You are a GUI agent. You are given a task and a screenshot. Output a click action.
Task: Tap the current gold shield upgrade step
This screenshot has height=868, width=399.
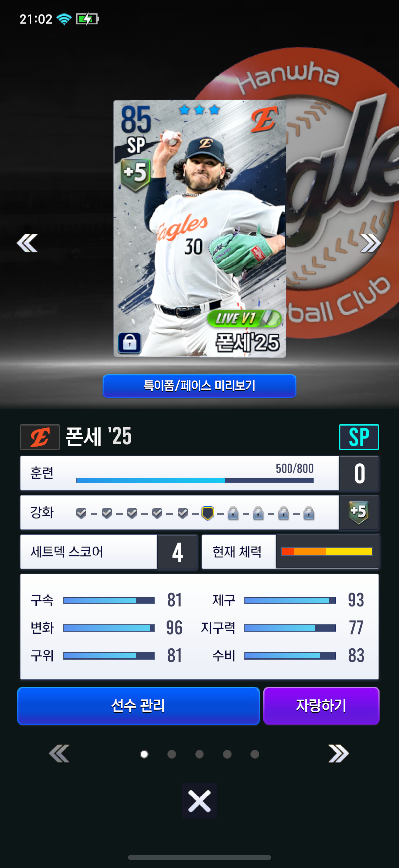pos(208,513)
